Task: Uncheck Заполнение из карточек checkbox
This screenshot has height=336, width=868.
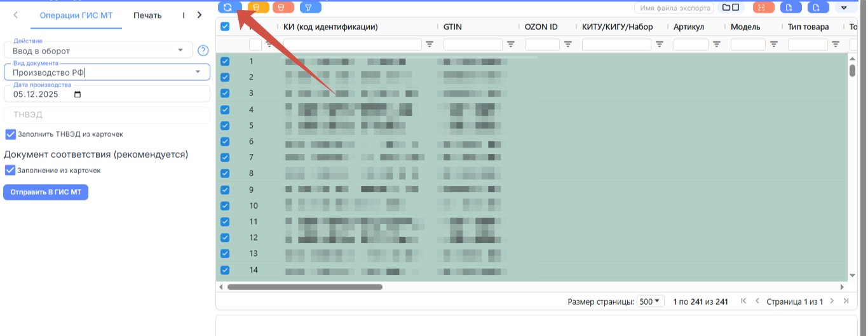Action: (x=10, y=171)
